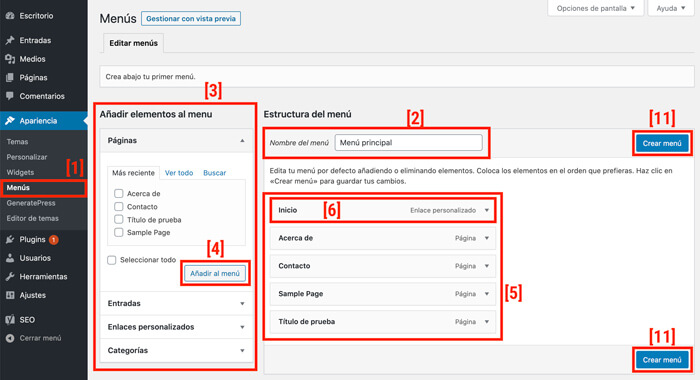Click Gestionar con vista previa button
Viewport: 700px width, 380px height.
[191, 19]
